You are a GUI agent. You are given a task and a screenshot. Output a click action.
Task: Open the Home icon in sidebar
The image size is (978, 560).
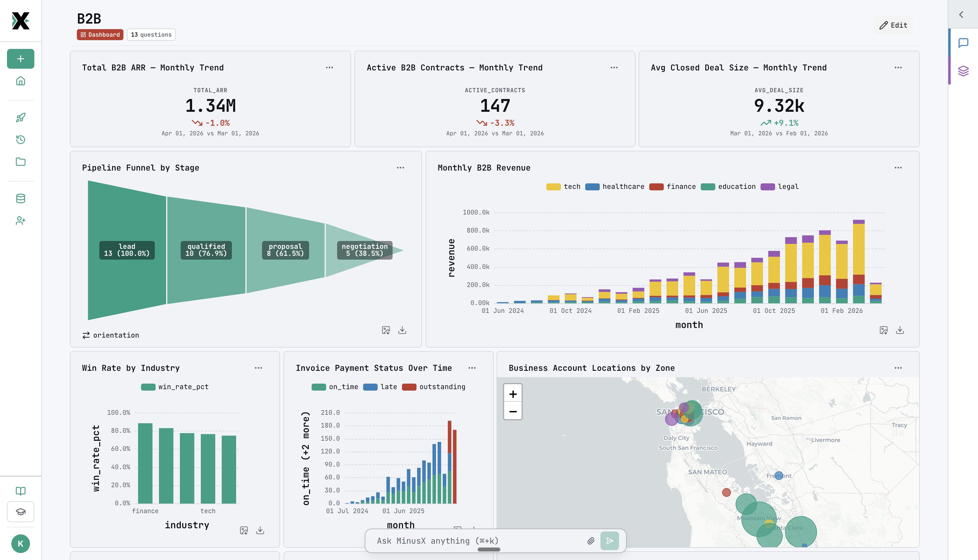pyautogui.click(x=20, y=81)
